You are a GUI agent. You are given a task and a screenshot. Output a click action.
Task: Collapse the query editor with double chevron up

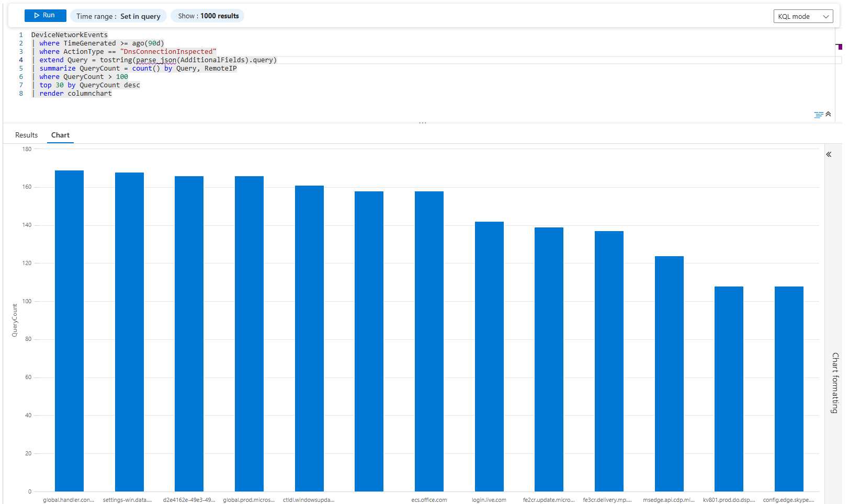tap(828, 114)
